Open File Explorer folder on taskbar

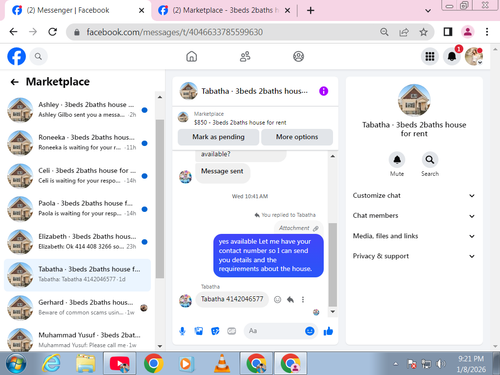[x=85, y=363]
